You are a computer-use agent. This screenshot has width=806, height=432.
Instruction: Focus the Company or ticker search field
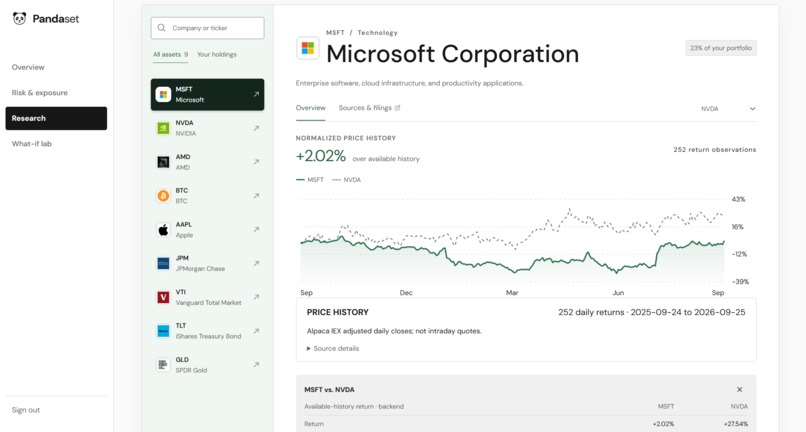(207, 28)
